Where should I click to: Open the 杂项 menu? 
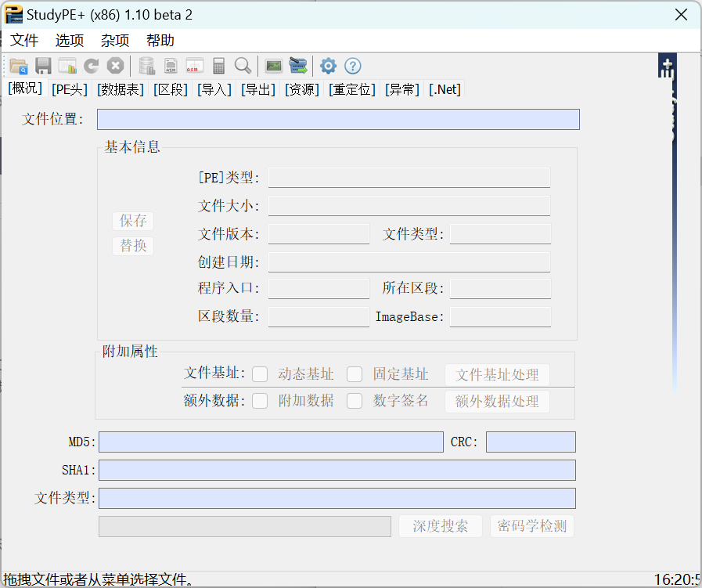pos(115,41)
